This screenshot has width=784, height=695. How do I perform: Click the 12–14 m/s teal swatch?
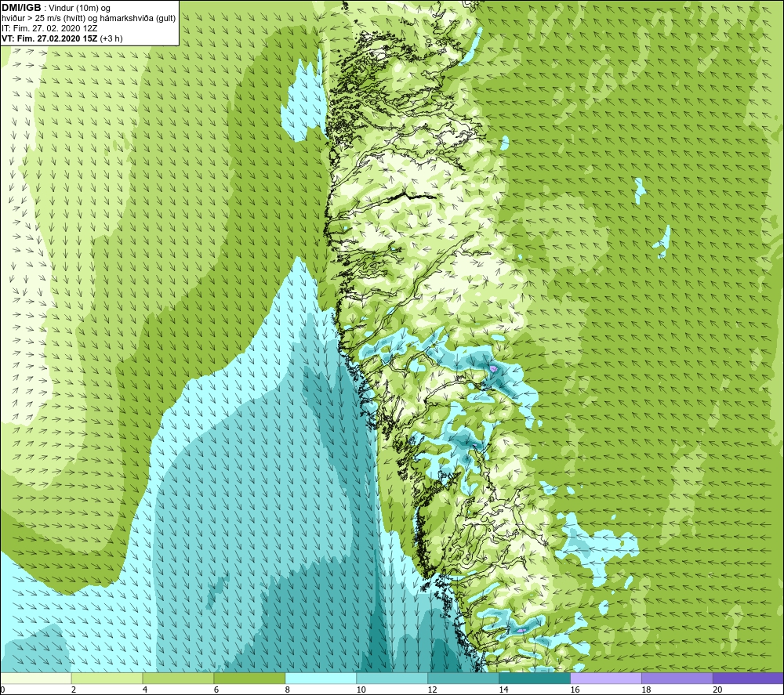[463, 678]
